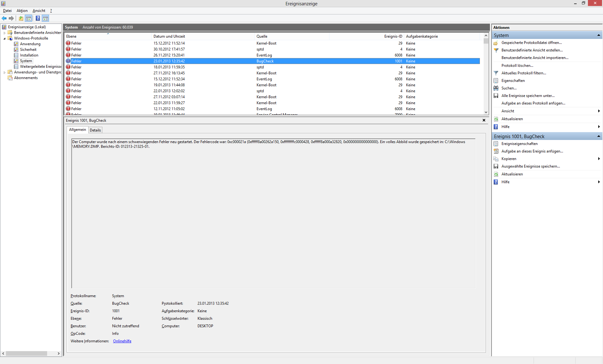Click the binoculars Suchen icon
Screen dimensions: 603x364
point(496,88)
